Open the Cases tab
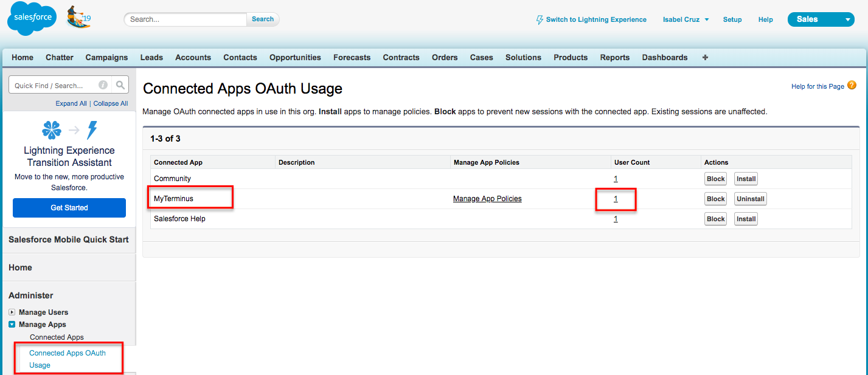The image size is (868, 375). (481, 57)
